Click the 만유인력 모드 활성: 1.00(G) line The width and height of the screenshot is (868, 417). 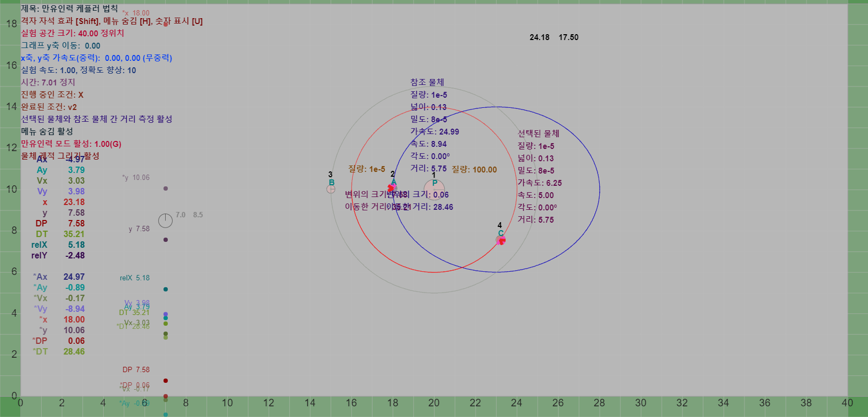(x=71, y=144)
